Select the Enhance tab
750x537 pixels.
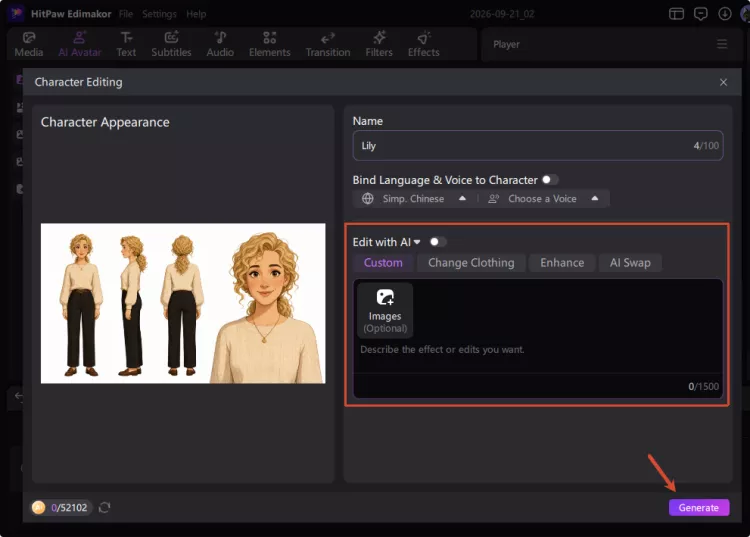(x=562, y=263)
